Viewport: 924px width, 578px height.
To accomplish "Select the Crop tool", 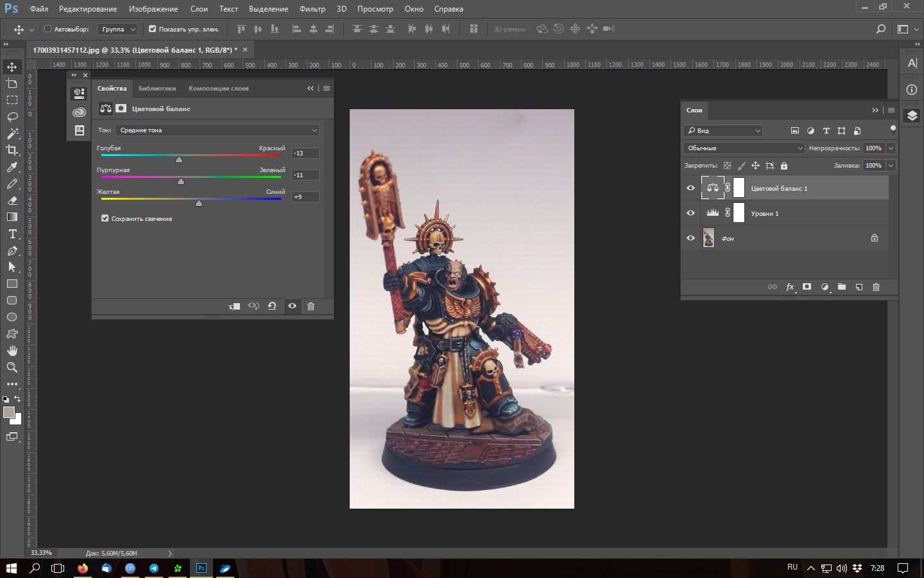I will pyautogui.click(x=12, y=150).
